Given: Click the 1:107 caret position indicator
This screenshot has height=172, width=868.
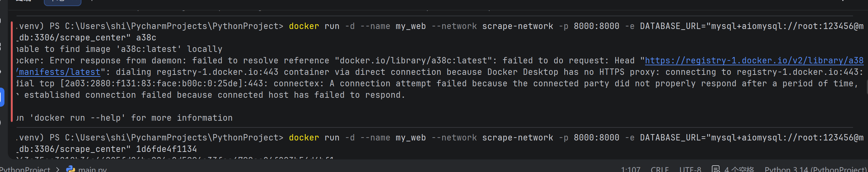Looking at the screenshot, I should 630,169.
